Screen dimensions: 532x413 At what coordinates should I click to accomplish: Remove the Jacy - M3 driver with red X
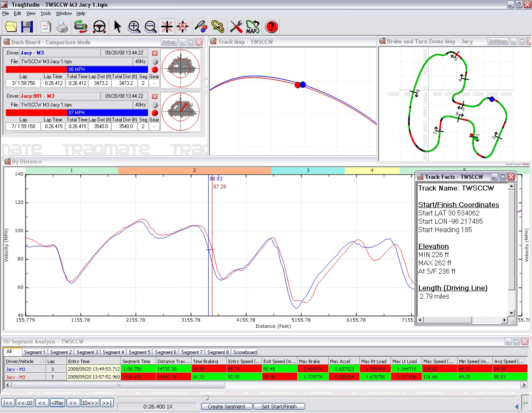click(155, 53)
